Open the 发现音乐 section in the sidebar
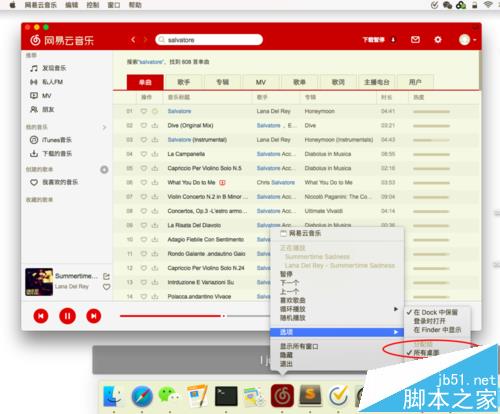The width and height of the screenshot is (500, 414). 48,68
